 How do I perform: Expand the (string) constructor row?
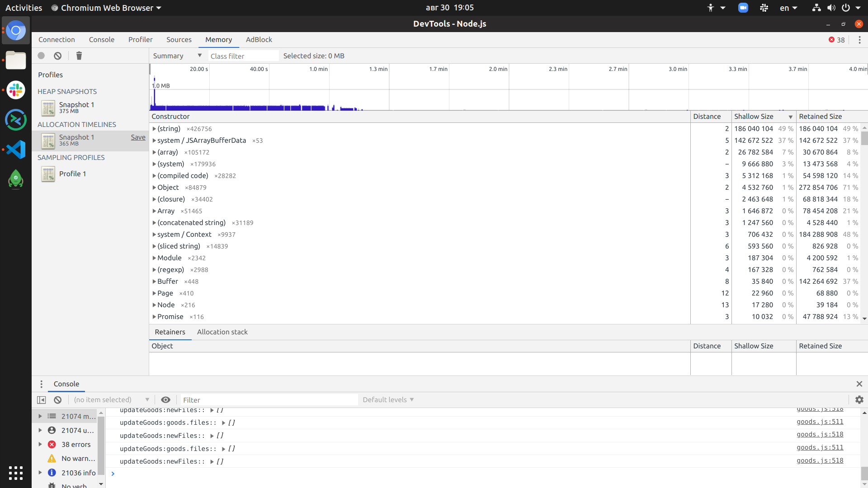pos(154,129)
